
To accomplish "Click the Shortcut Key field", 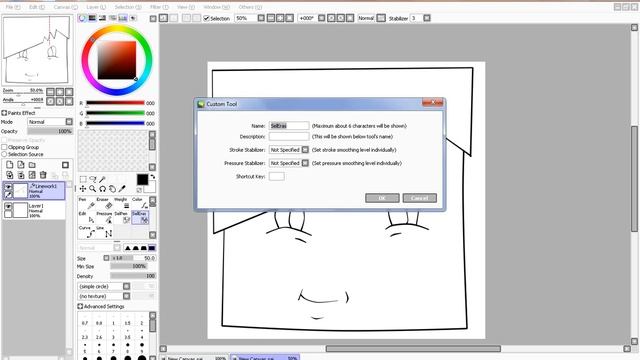I will tap(276, 176).
